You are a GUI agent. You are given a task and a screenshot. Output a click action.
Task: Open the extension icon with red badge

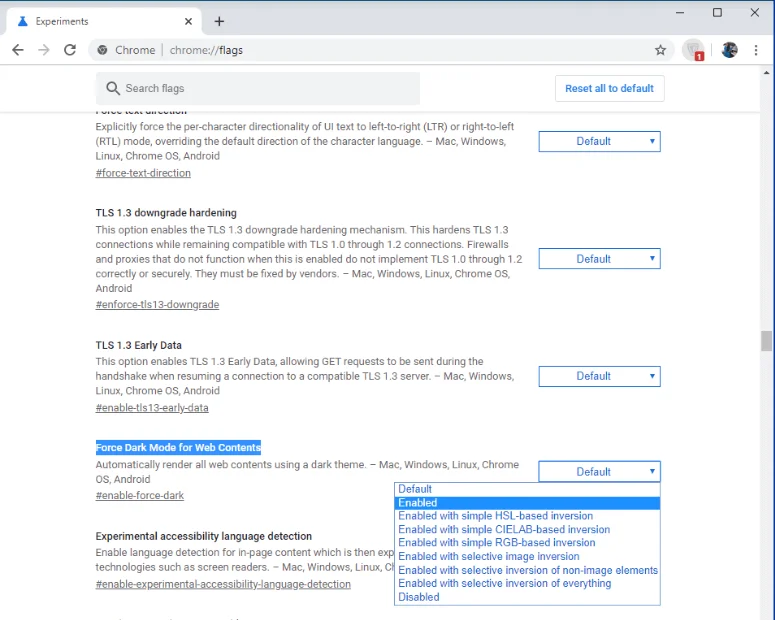coord(693,50)
